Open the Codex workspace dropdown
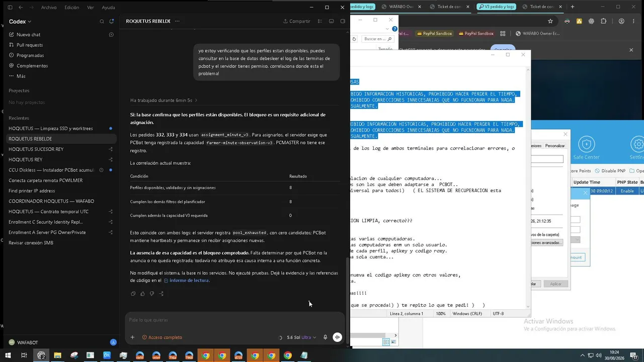 click(x=20, y=22)
